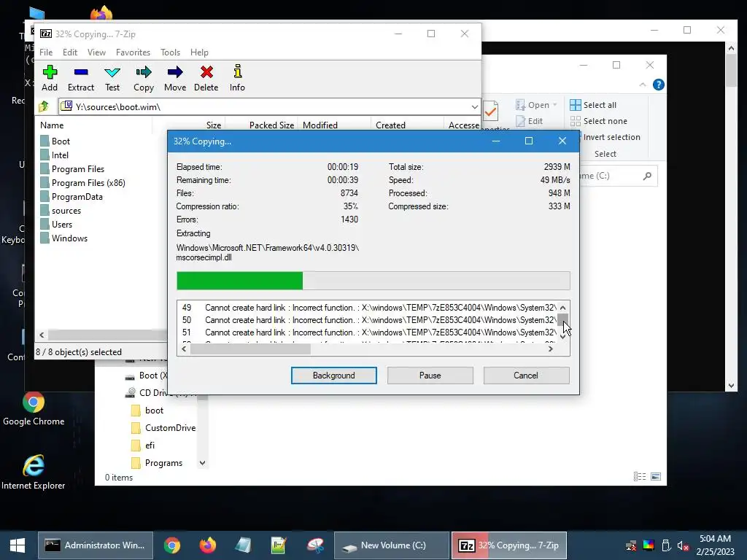Click Select all in Explorer ribbon
The width and height of the screenshot is (747, 560).
coord(594,105)
